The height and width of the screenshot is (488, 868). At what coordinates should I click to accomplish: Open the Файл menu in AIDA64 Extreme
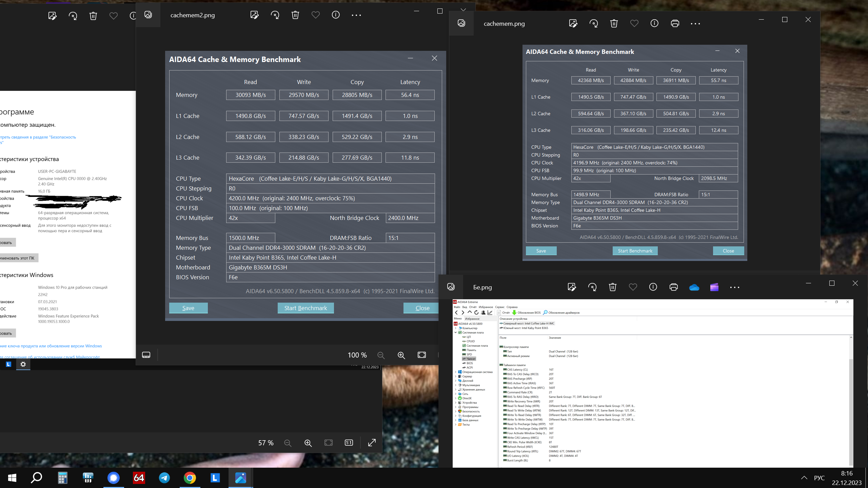click(457, 307)
